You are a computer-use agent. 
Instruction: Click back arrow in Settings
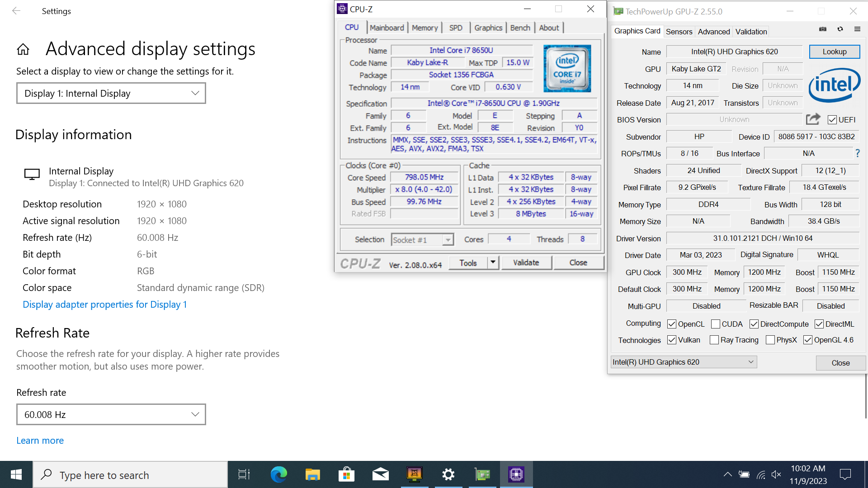coord(16,11)
